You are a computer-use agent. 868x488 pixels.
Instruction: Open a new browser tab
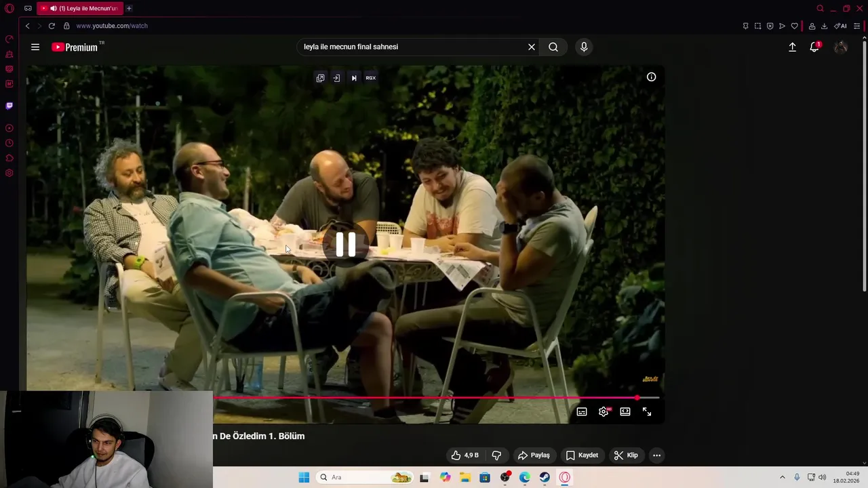pyautogui.click(x=129, y=8)
